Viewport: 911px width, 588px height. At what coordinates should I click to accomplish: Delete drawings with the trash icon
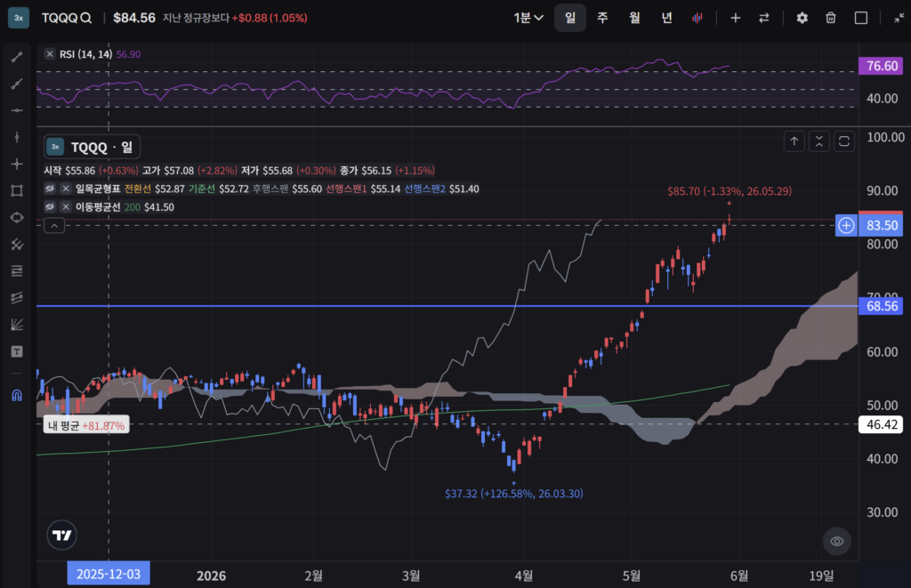click(x=831, y=18)
